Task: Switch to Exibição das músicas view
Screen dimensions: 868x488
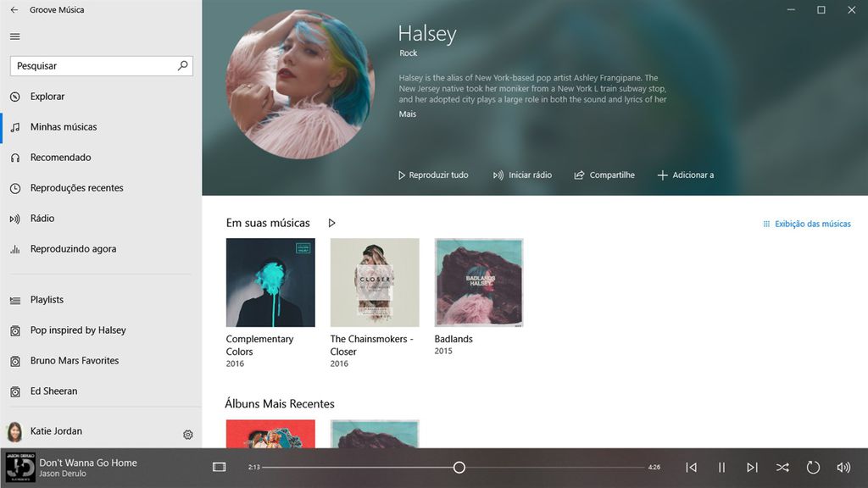Action: click(807, 224)
